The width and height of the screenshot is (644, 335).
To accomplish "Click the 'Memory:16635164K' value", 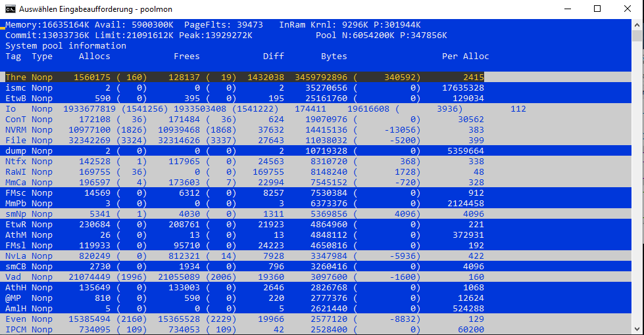I will click(x=47, y=25).
